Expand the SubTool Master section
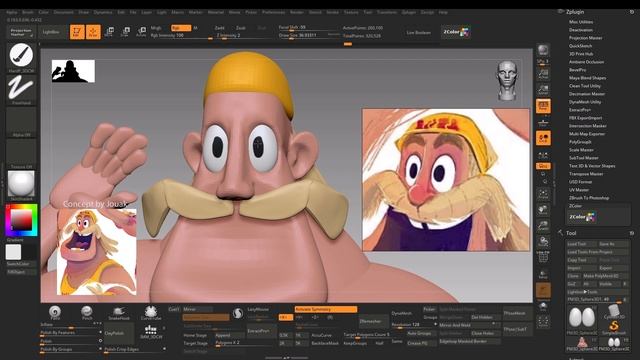The height and width of the screenshot is (360, 640). click(584, 158)
